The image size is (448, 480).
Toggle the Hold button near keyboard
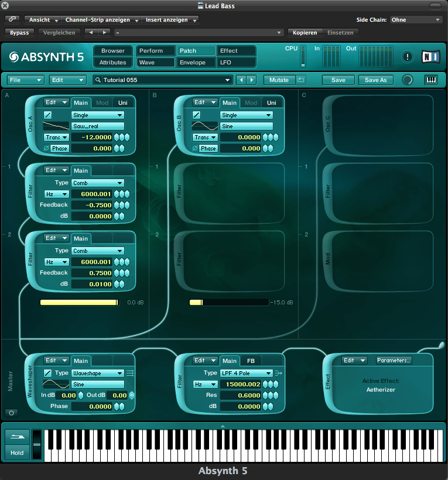17,452
